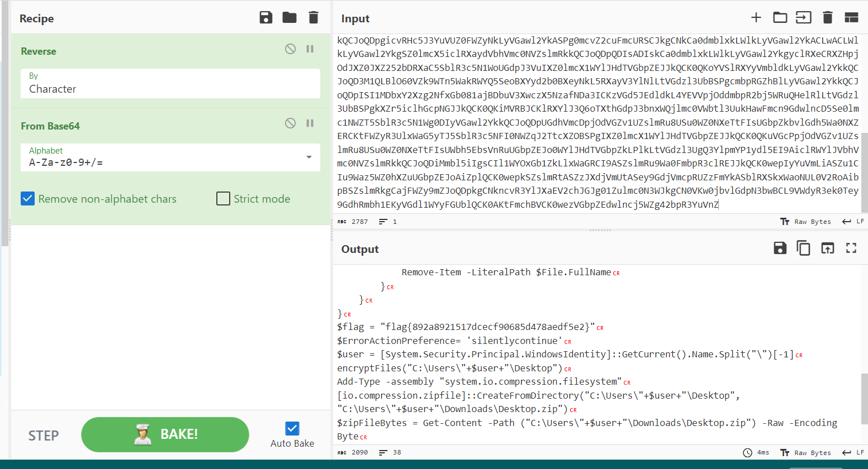Load a recipe via folder icon

(x=290, y=18)
